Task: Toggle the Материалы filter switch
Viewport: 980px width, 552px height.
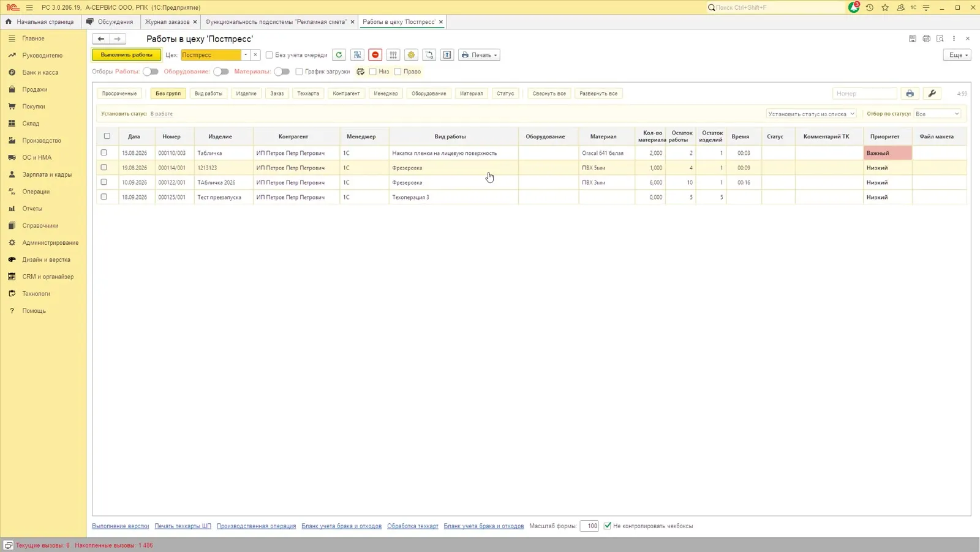Action: coord(282,72)
